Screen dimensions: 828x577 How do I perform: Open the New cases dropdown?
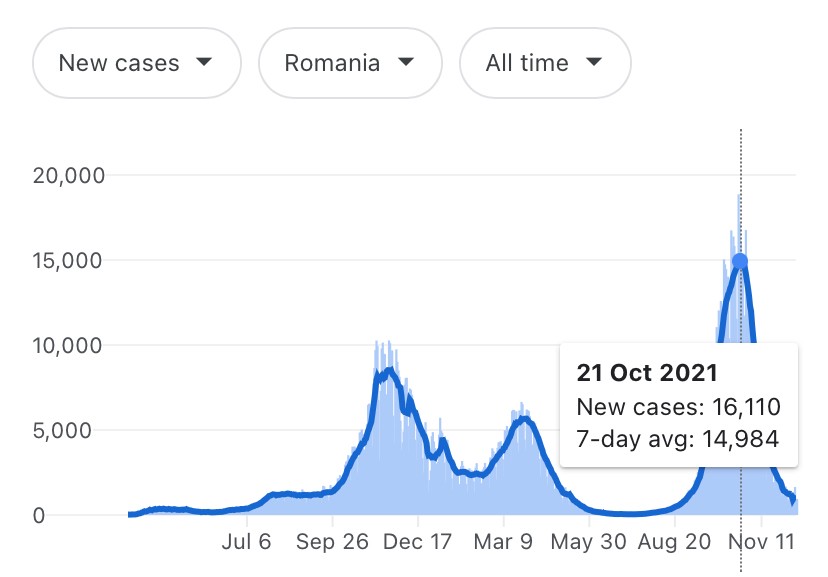pos(137,63)
